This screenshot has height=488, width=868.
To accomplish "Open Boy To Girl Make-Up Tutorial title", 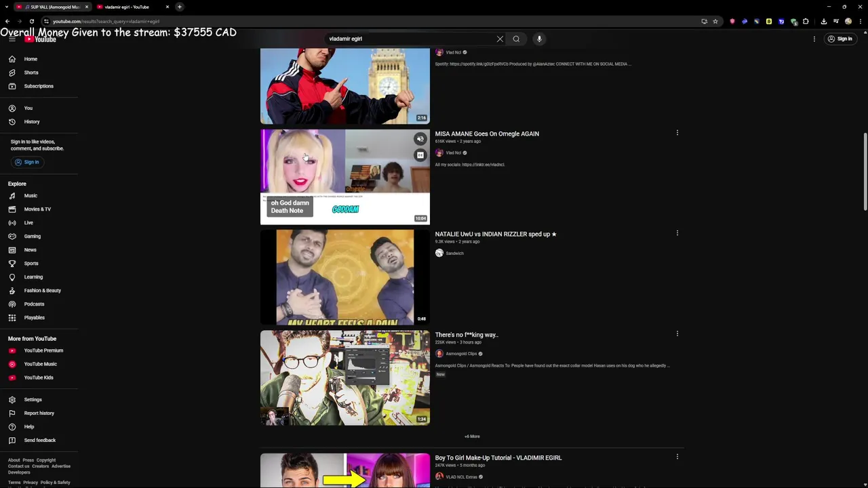I will [498, 457].
